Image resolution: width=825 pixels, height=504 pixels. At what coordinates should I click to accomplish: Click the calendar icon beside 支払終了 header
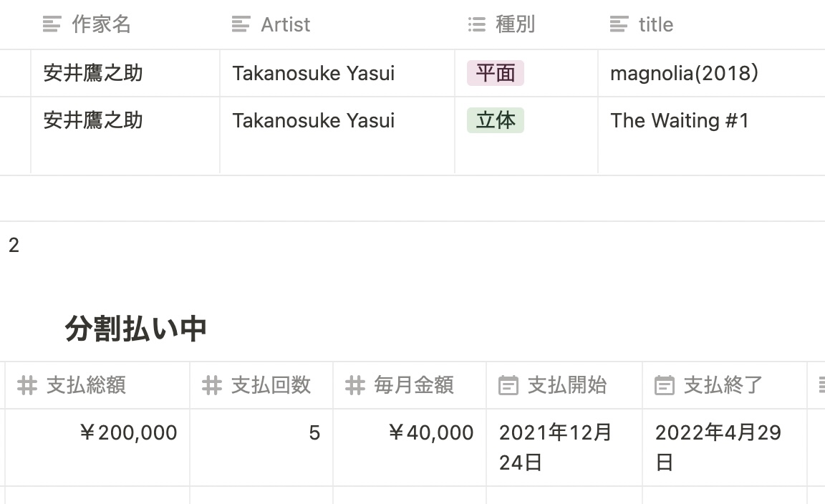[664, 385]
